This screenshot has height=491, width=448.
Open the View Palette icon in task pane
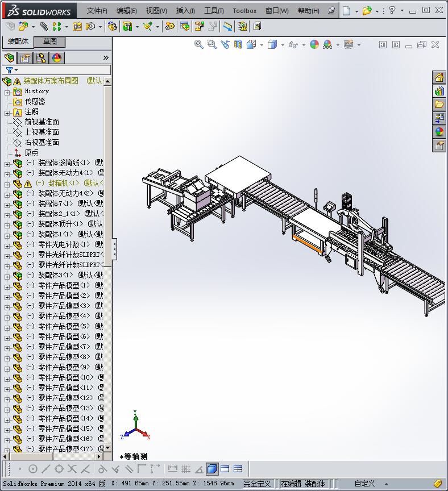coord(439,118)
